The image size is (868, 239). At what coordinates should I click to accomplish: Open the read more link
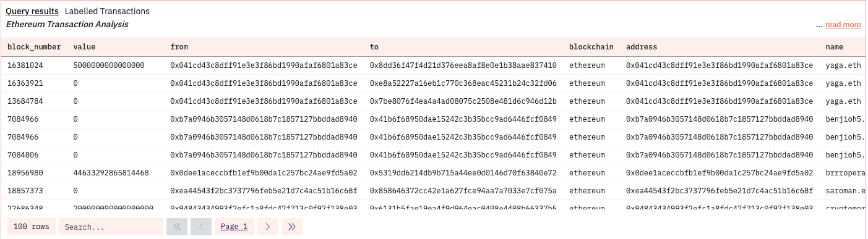(x=843, y=25)
